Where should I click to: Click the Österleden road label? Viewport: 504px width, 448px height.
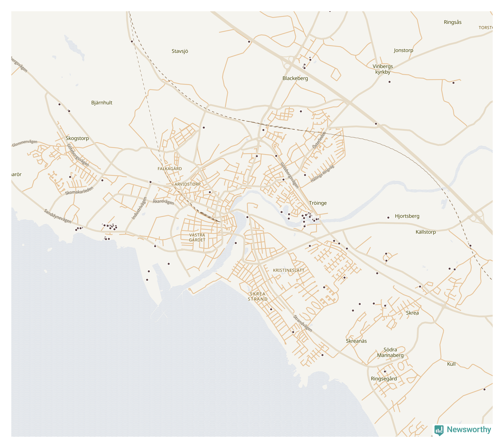tap(319, 140)
